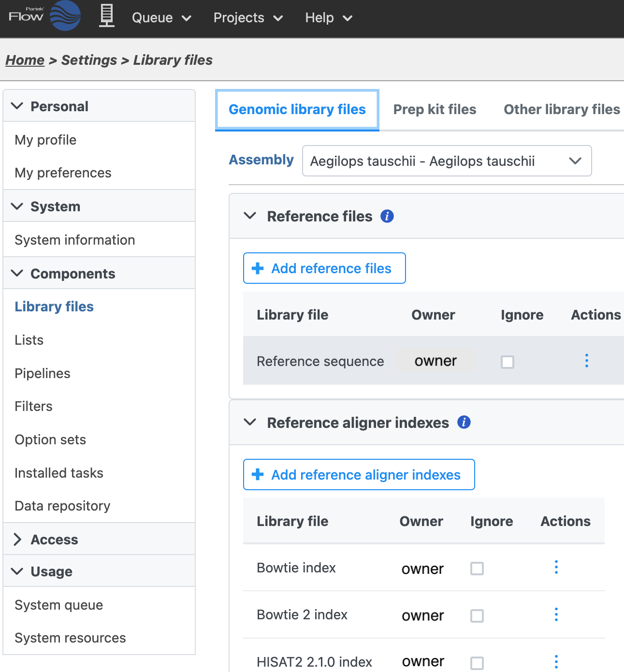Screen dimensions: 624x672
Task: Switch to the Prep kit files tab
Action: pos(435,110)
